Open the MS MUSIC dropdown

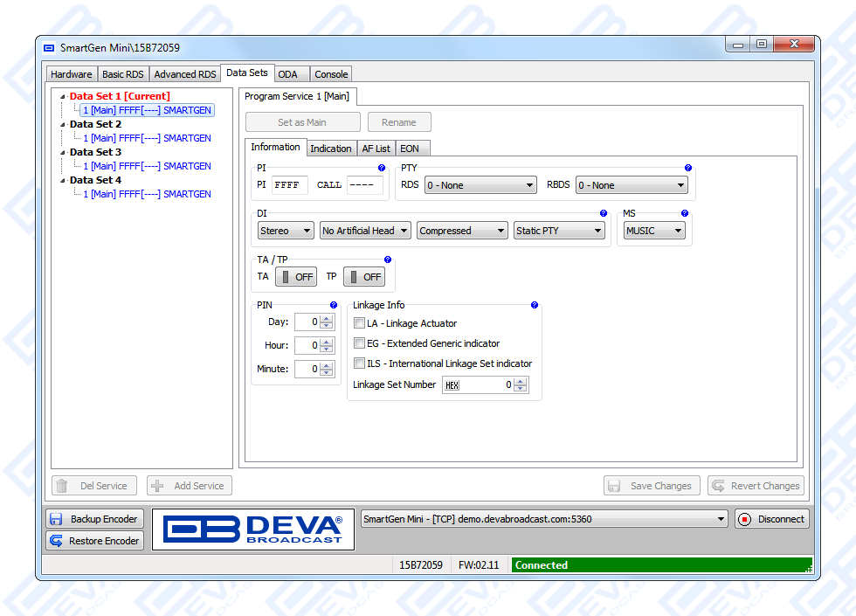pyautogui.click(x=654, y=231)
